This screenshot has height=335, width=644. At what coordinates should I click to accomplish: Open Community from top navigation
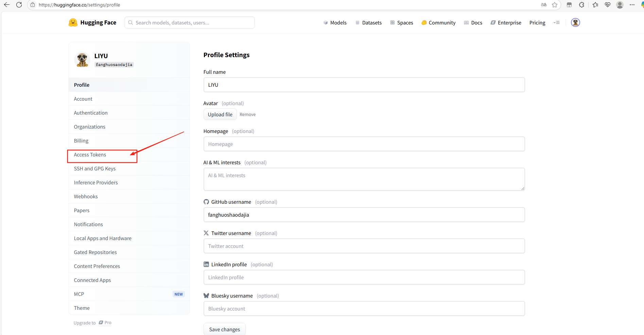click(x=438, y=22)
